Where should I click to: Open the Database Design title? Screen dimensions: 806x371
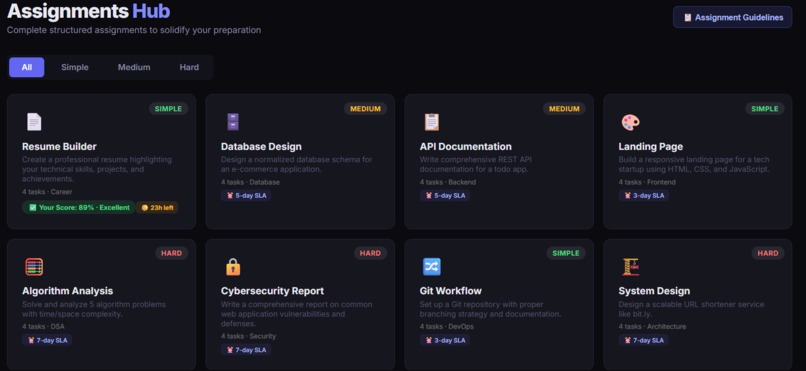coord(261,147)
